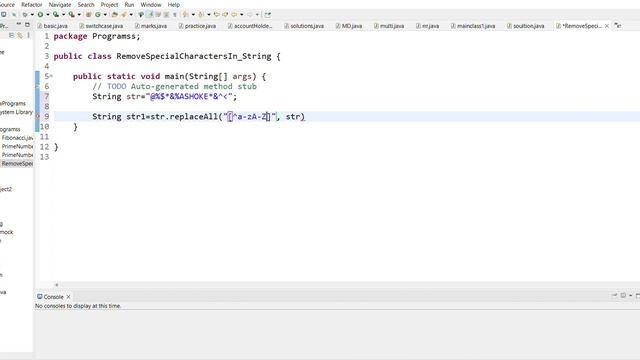The image size is (640, 360).
Task: Click the Search flashlight toolbar icon
Action: tap(124, 15)
